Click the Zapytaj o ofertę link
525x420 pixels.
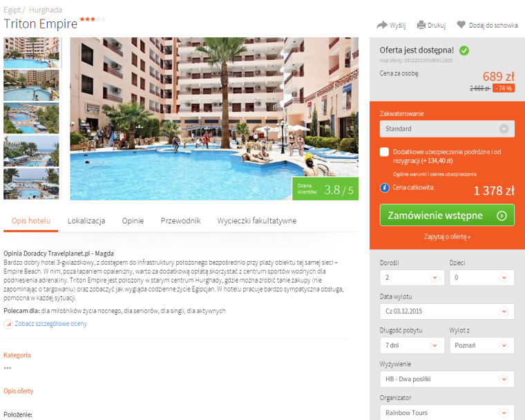click(x=447, y=237)
